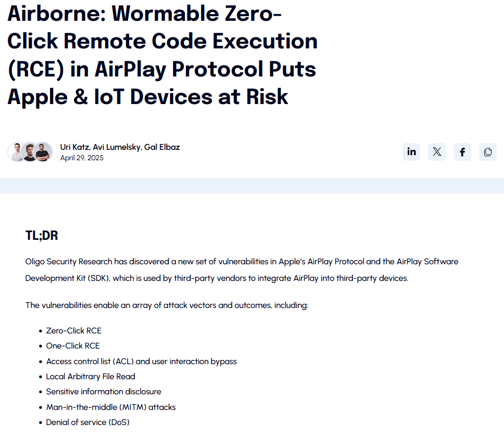The image size is (504, 437).
Task: Click the TL;DR section heading
Action: click(x=42, y=235)
